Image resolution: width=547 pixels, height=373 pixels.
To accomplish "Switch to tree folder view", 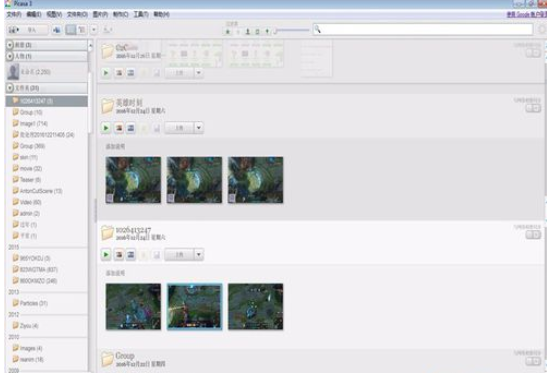I will tap(82, 30).
